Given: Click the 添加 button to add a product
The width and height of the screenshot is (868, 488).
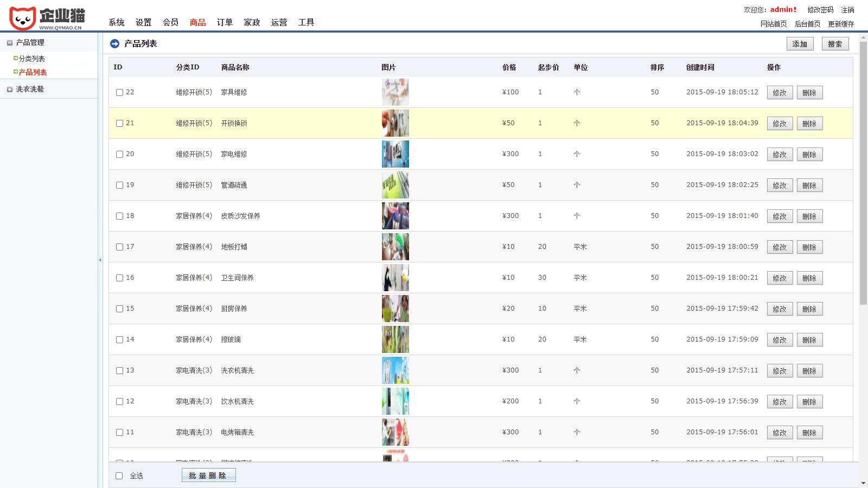Looking at the screenshot, I should [801, 43].
